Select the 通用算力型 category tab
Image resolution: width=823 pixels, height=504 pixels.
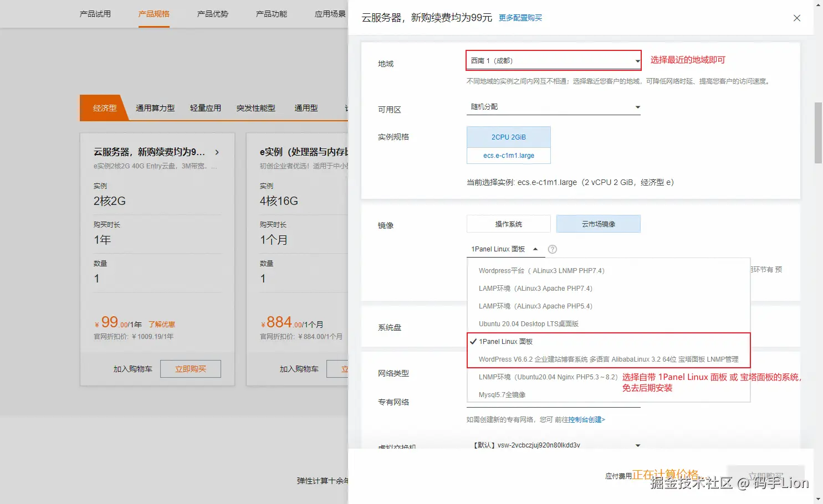click(155, 108)
